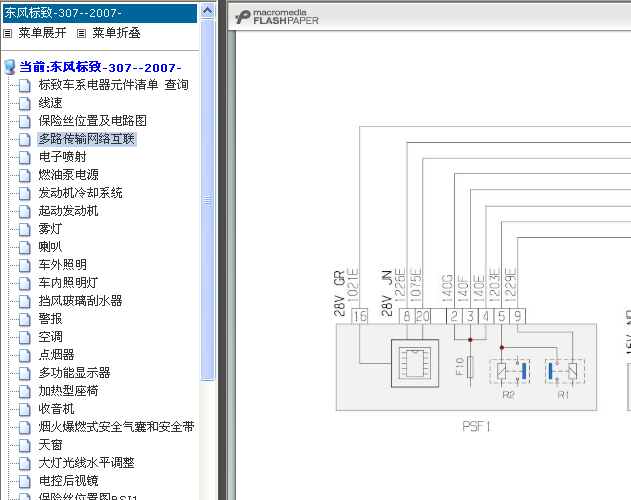Click page icon next to 电子喷射

pos(25,157)
